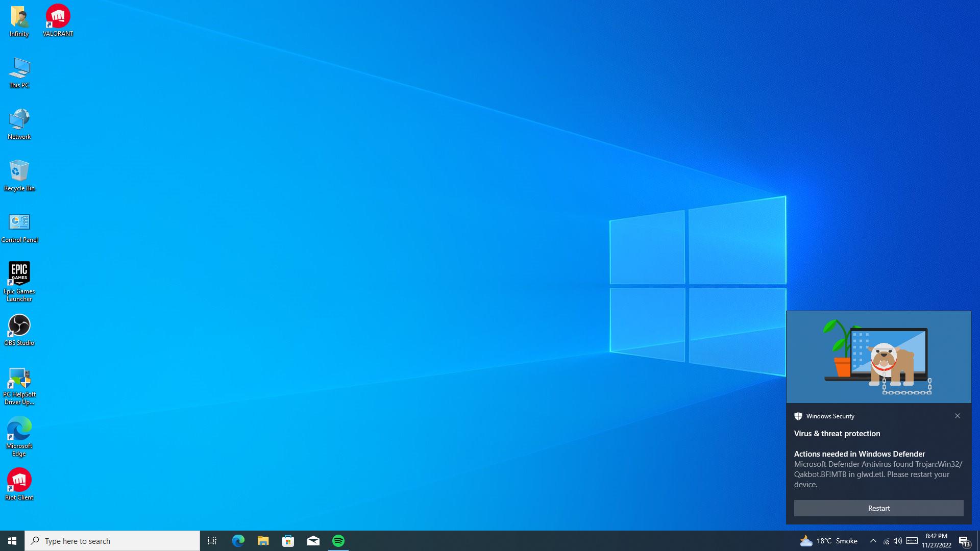
Task: Click the Type here to search box
Action: (112, 541)
